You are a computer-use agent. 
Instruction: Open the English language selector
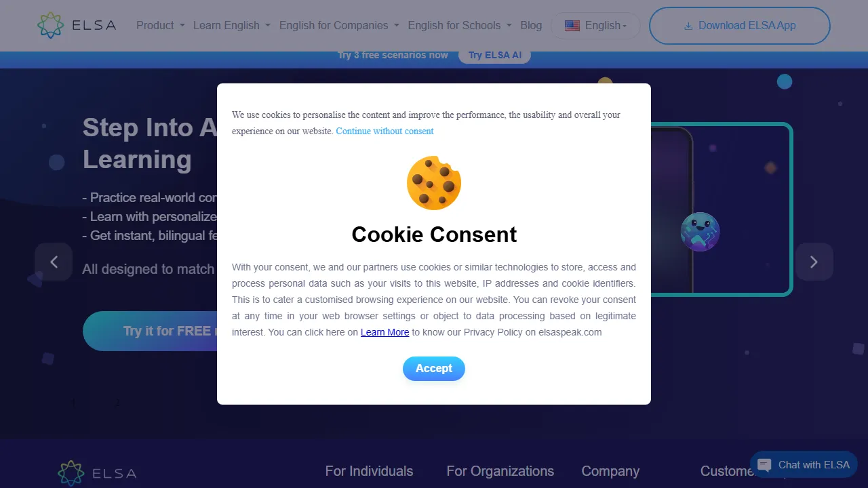coord(595,26)
